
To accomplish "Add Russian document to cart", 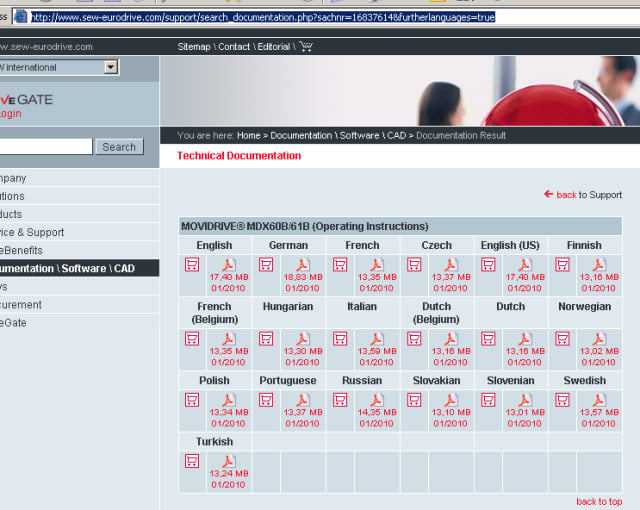I will tap(340, 400).
